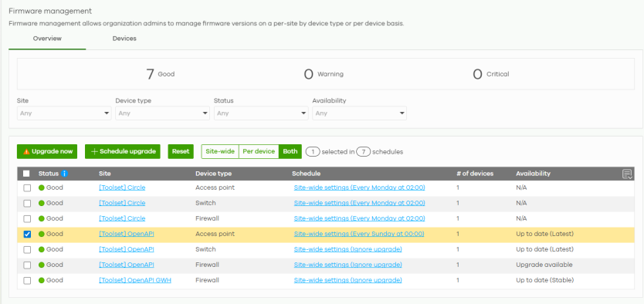Click the plus icon on Schedule upgrade

[x=94, y=151]
